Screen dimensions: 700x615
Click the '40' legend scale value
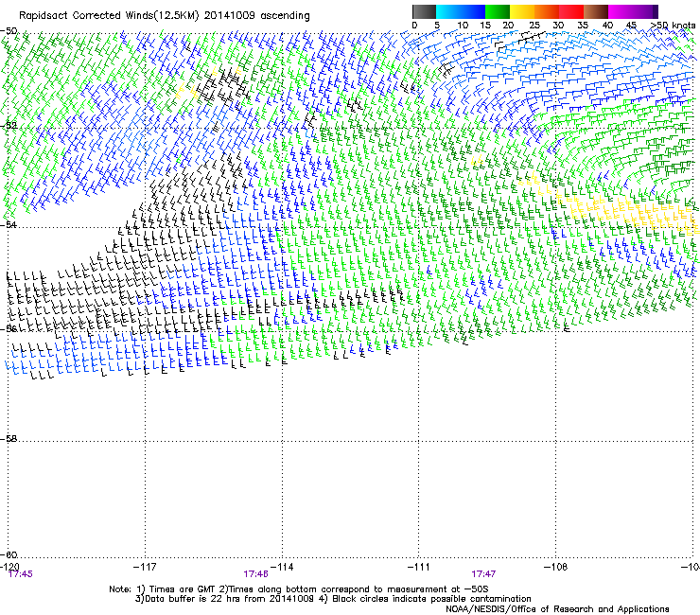pyautogui.click(x=607, y=26)
